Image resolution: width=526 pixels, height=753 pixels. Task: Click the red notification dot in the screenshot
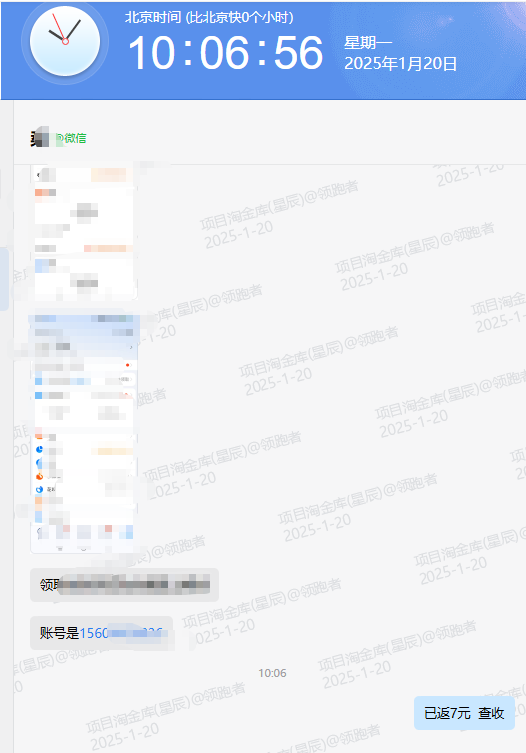pyautogui.click(x=127, y=365)
